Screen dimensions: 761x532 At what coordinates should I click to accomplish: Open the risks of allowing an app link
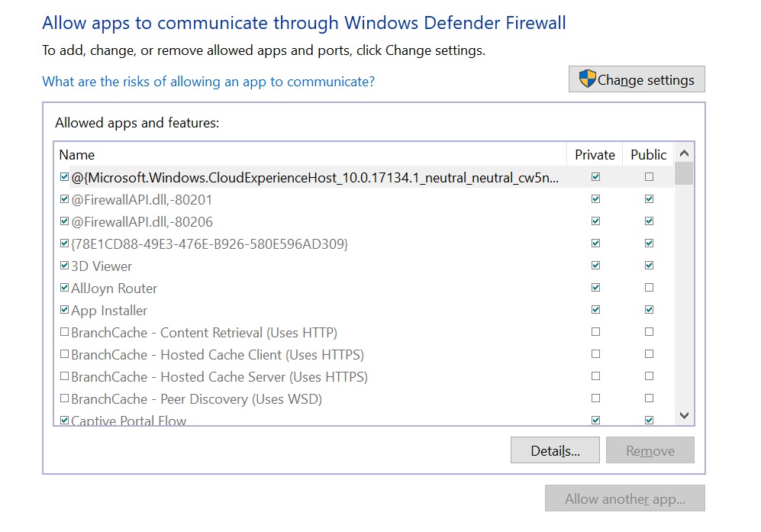(208, 82)
